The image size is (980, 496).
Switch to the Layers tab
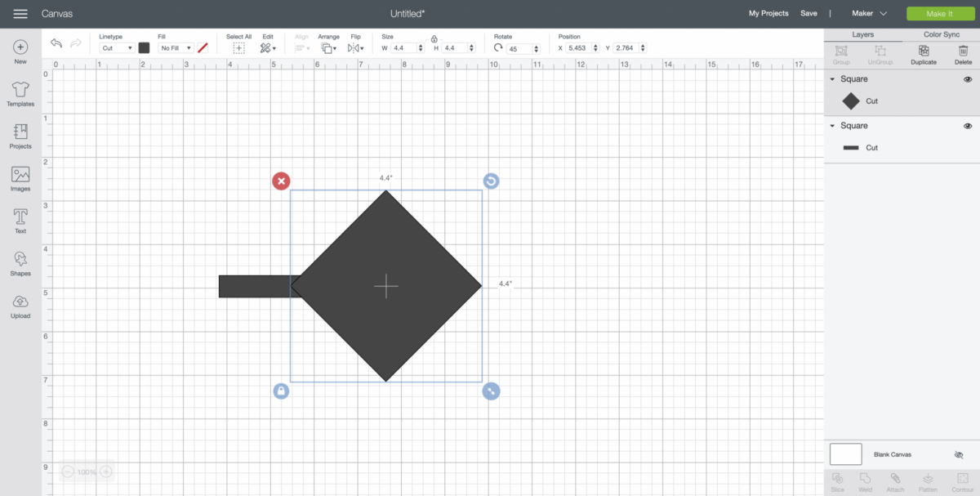click(863, 35)
